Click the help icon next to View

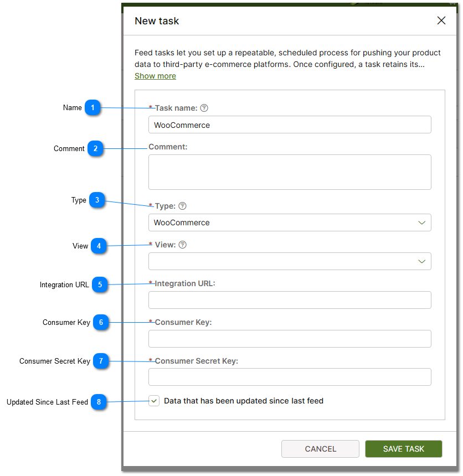(182, 245)
